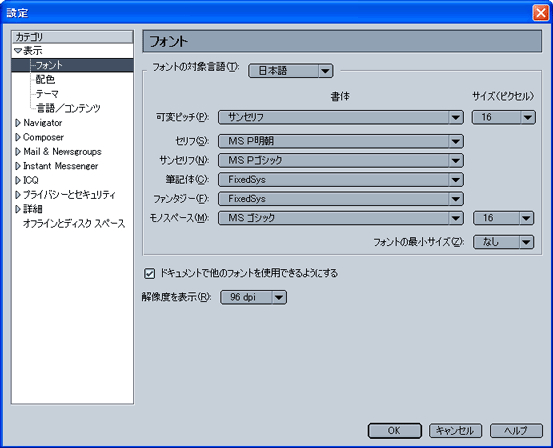Expand the Instant Messenger category
This screenshot has height=448, width=553.
(18, 166)
